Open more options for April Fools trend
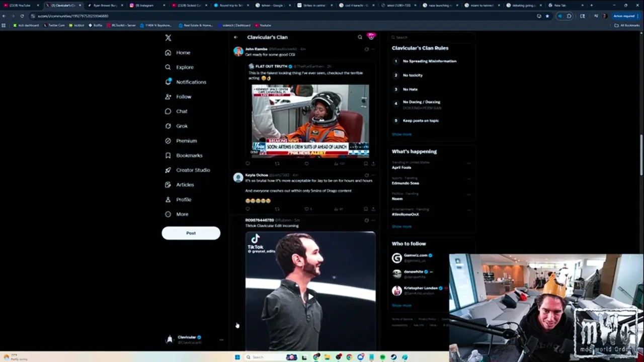The height and width of the screenshot is (362, 644). (469, 163)
